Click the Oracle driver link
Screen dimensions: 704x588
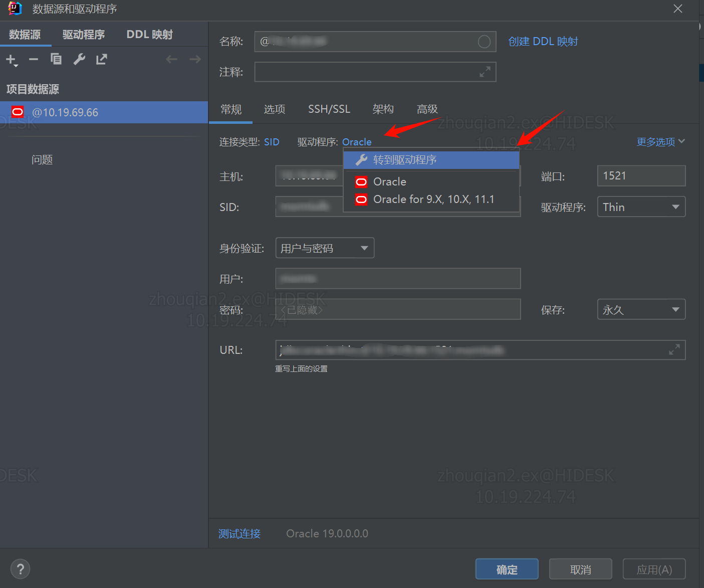[x=357, y=142]
